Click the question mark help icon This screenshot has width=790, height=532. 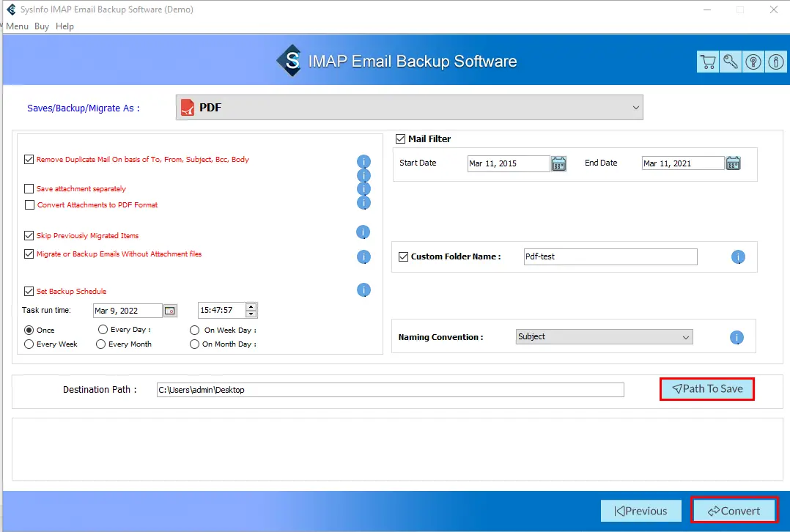tap(753, 62)
